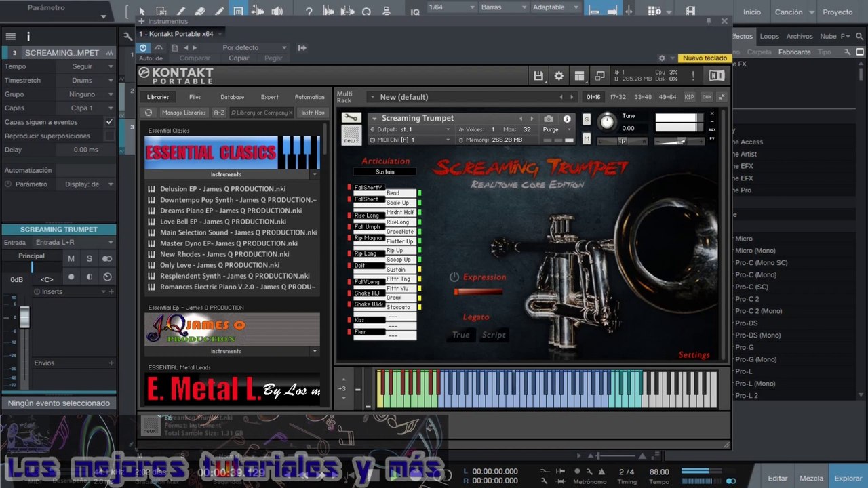Refresh the Kontakt library list
The image size is (868, 488).
(x=149, y=113)
